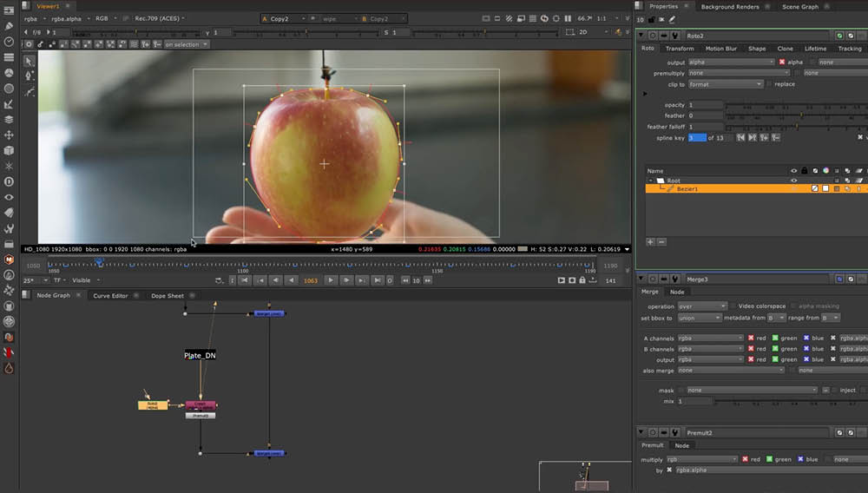
Task: Open the Time nodes clock menu
Action: click(x=9, y=41)
